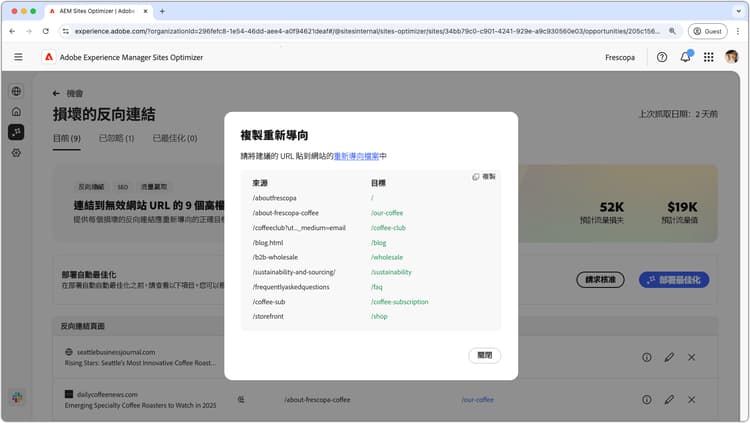This screenshot has width=750, height=423.
Task: Click /faq target in dialog
Action: 376,287
